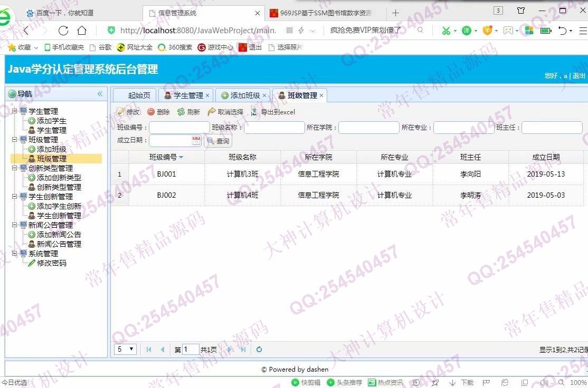The image size is (588, 388).
Task: Collapse the 学生创新管理 tree node
Action: click(15, 196)
